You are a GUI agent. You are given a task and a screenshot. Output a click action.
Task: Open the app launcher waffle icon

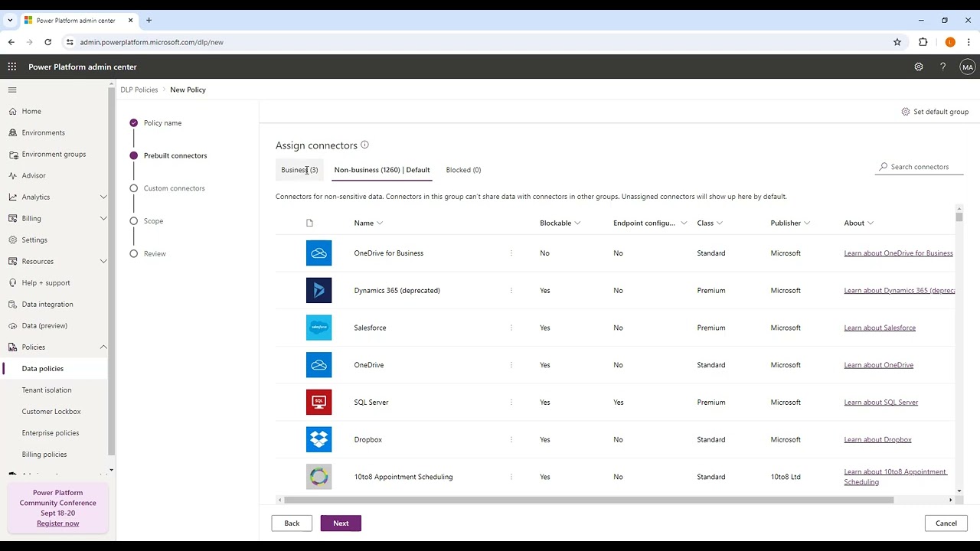(x=12, y=67)
